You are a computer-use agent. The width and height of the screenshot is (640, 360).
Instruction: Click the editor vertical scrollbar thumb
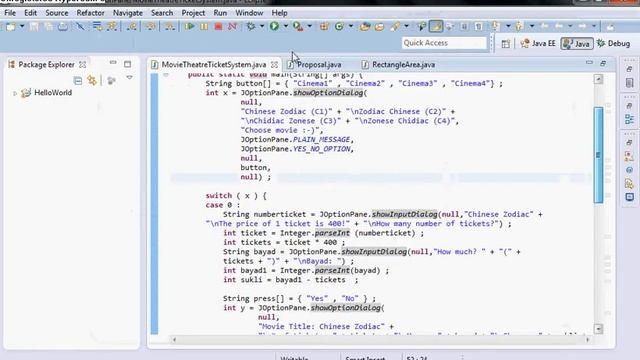click(x=598, y=155)
